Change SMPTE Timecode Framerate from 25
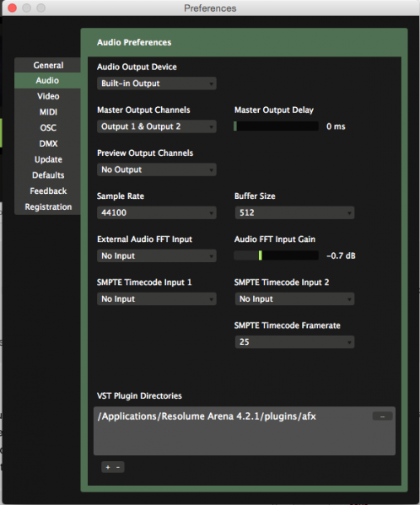Image resolution: width=420 pixels, height=505 pixels. pos(294,342)
